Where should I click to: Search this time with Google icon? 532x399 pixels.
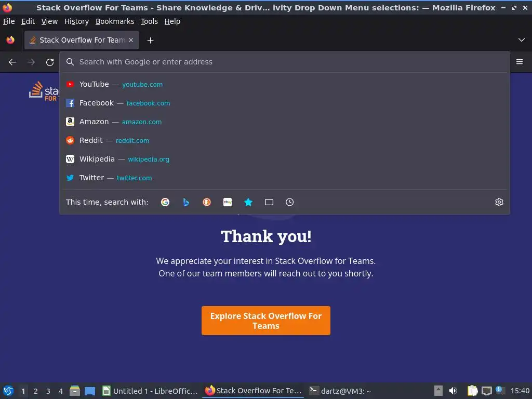click(x=165, y=202)
